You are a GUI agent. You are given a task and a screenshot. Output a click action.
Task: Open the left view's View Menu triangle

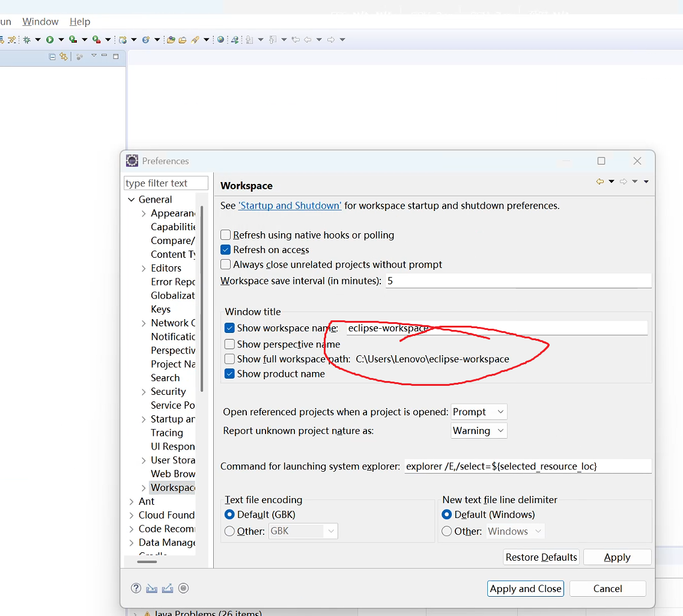[94, 55]
